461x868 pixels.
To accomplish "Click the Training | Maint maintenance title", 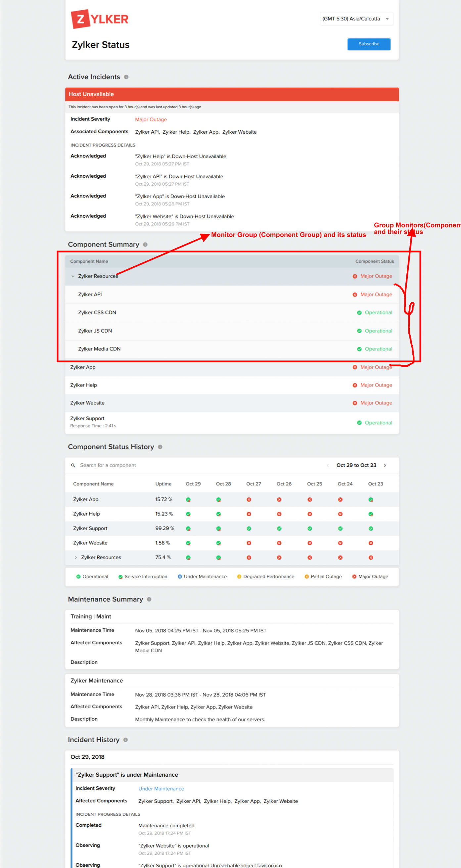I will (91, 616).
